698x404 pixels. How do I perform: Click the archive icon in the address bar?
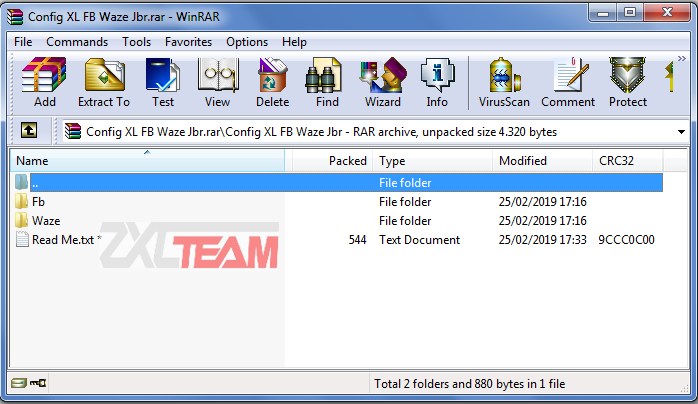[73, 131]
